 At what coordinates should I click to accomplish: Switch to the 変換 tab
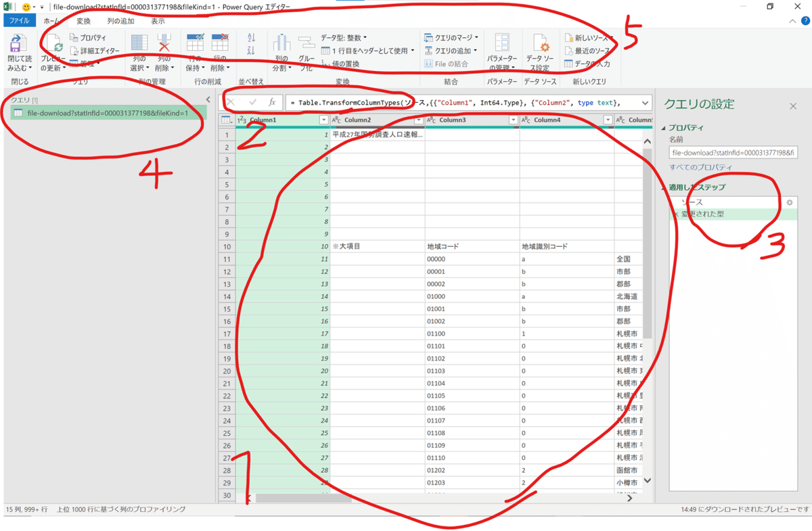tap(83, 21)
